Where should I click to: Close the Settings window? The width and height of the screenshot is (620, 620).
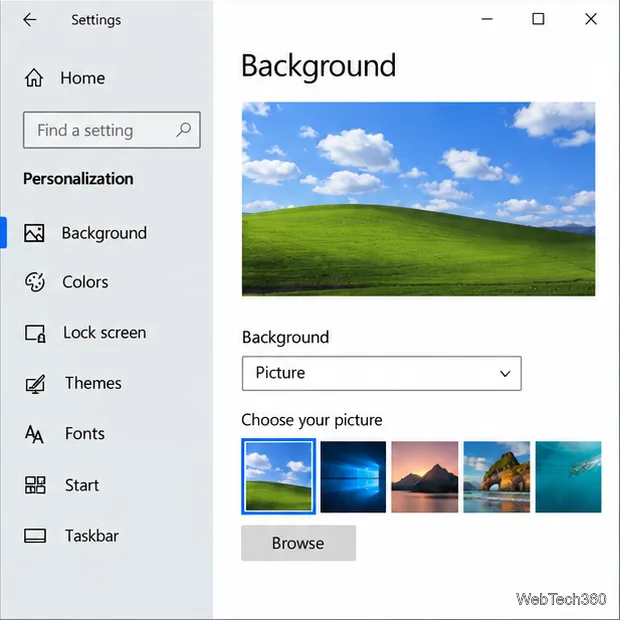[591, 19]
